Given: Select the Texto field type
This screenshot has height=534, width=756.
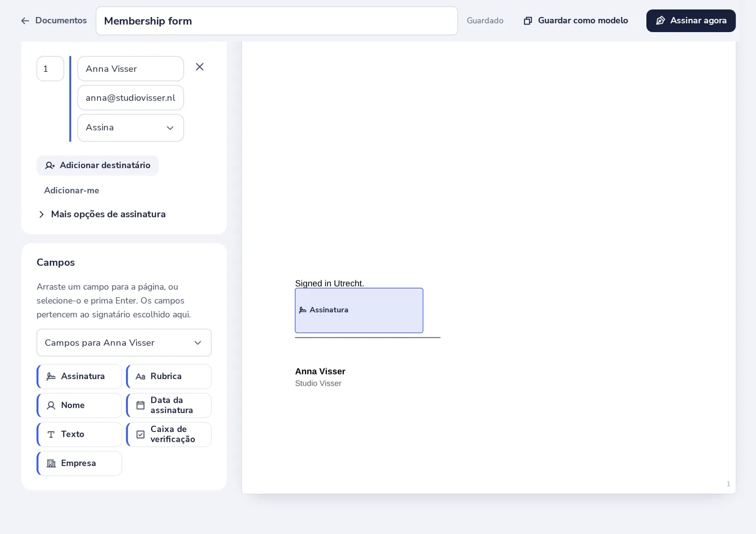Looking at the screenshot, I should [x=79, y=434].
